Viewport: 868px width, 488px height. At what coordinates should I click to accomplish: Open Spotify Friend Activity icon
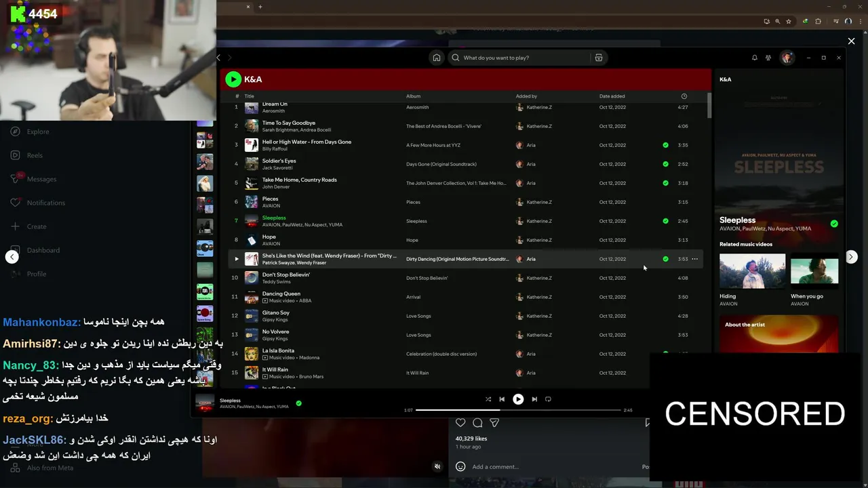[768, 58]
